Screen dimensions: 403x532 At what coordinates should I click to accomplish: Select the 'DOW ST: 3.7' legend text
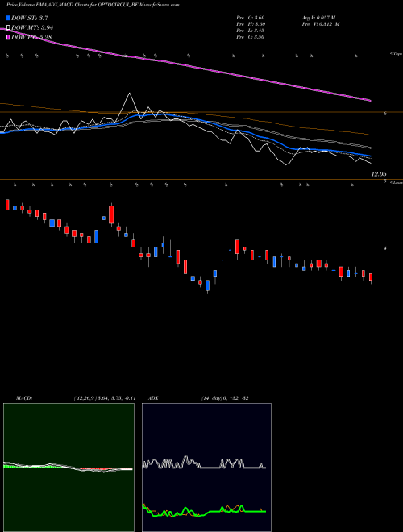pyautogui.click(x=30, y=18)
